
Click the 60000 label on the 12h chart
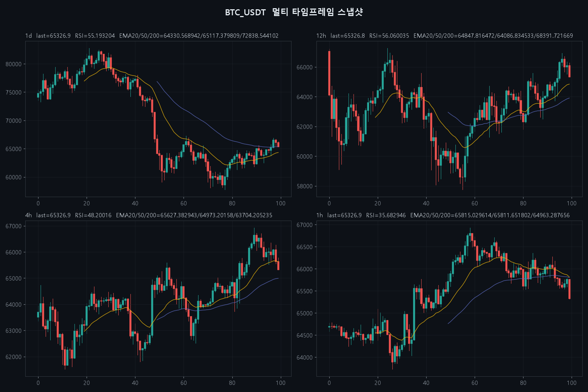[305, 156]
